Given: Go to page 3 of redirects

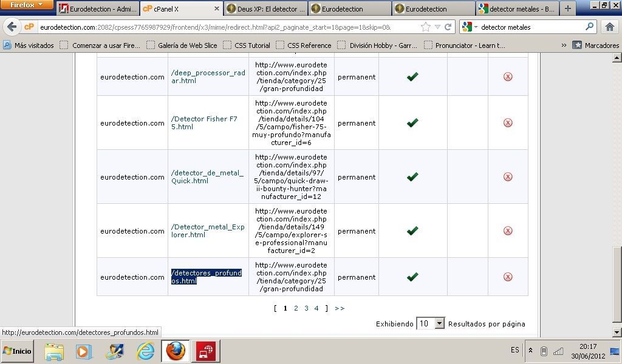Looking at the screenshot, I should point(306,308).
